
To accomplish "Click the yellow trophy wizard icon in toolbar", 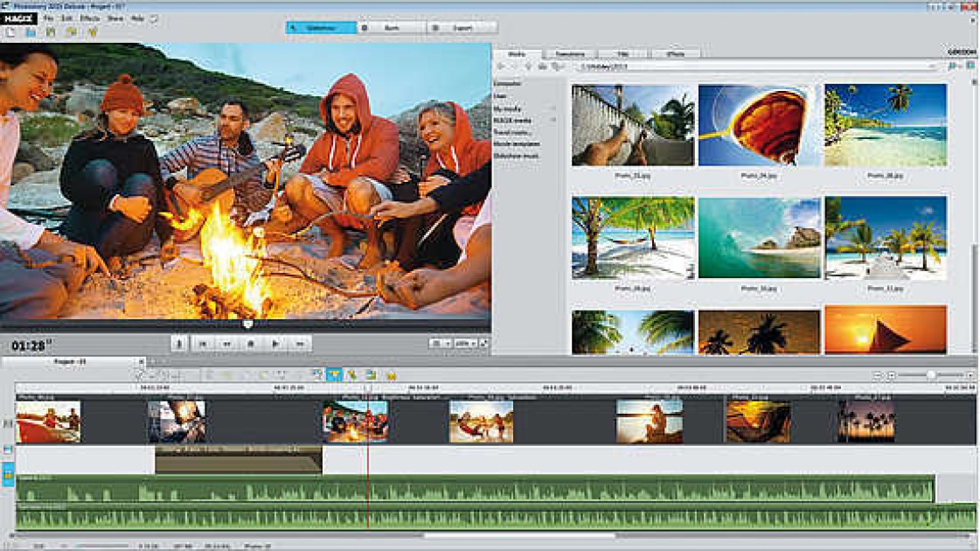I will (93, 31).
